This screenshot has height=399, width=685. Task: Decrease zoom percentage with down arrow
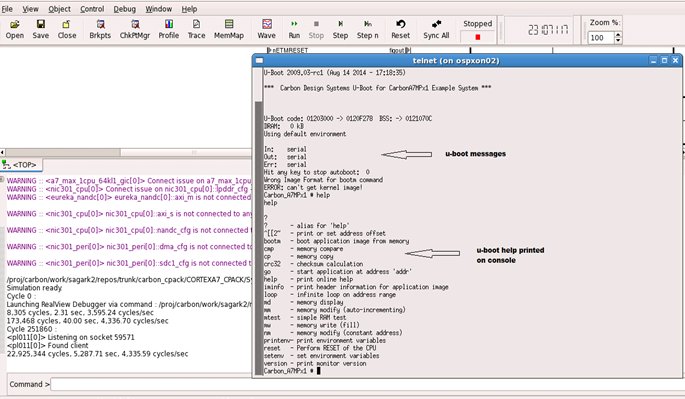click(618, 40)
